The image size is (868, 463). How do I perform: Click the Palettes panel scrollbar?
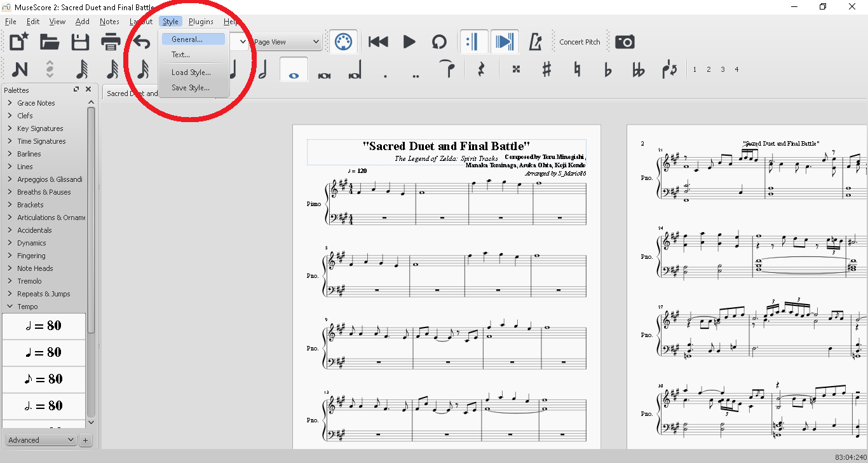click(91, 219)
